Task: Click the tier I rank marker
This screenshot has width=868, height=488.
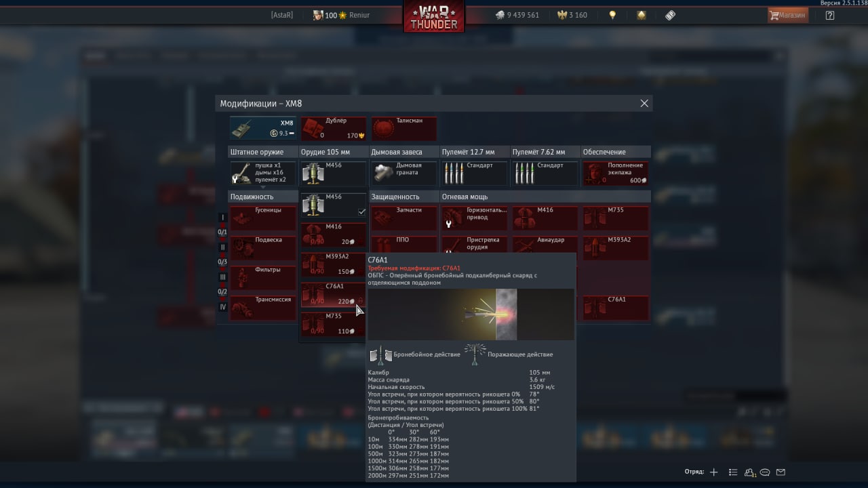Action: tap(222, 218)
